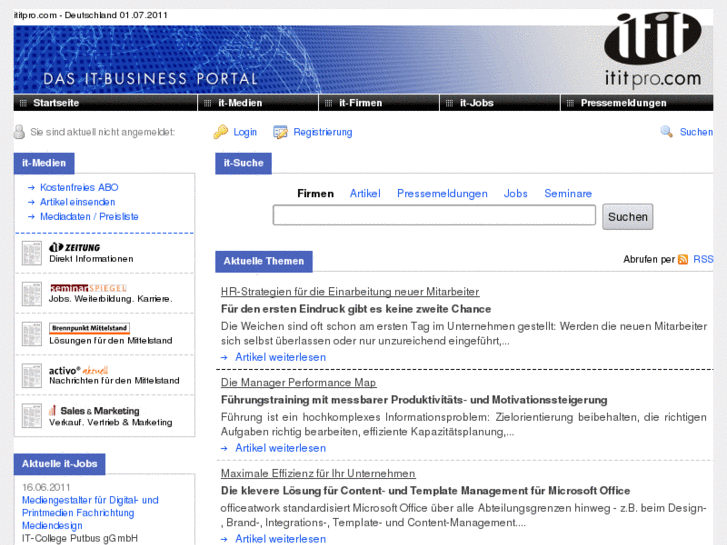Select the Artikel search tab

(365, 193)
